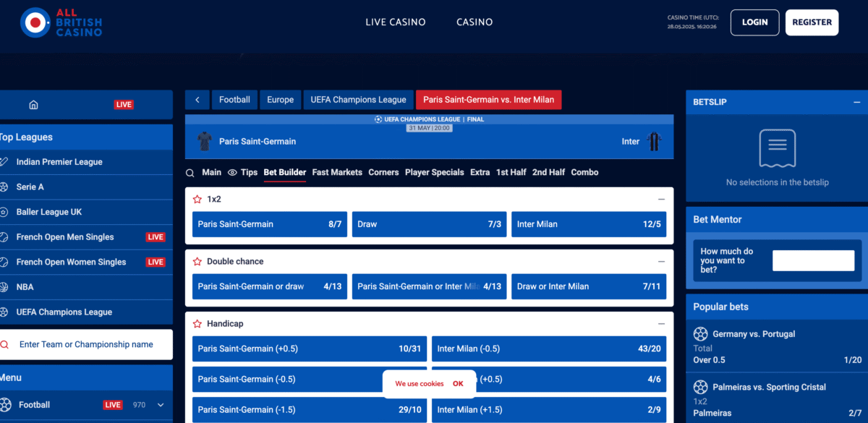This screenshot has width=868, height=423.
Task: Click the LOGIN button
Action: pyautogui.click(x=754, y=22)
